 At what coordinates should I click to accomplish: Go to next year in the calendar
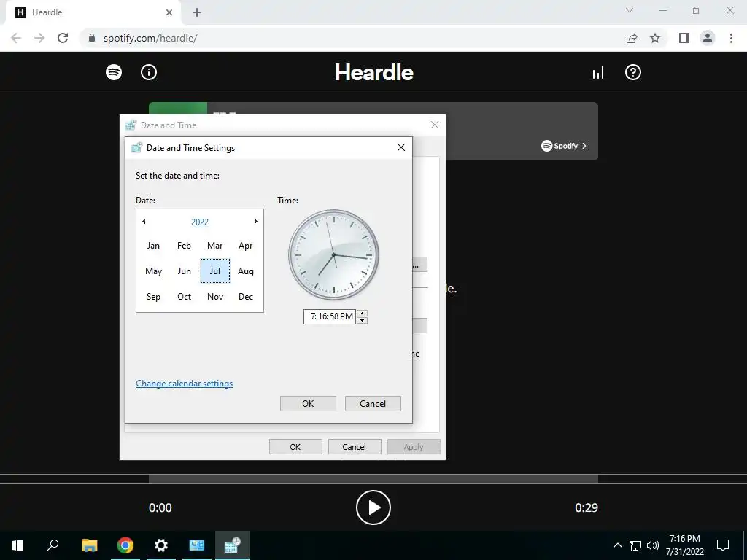(x=255, y=222)
